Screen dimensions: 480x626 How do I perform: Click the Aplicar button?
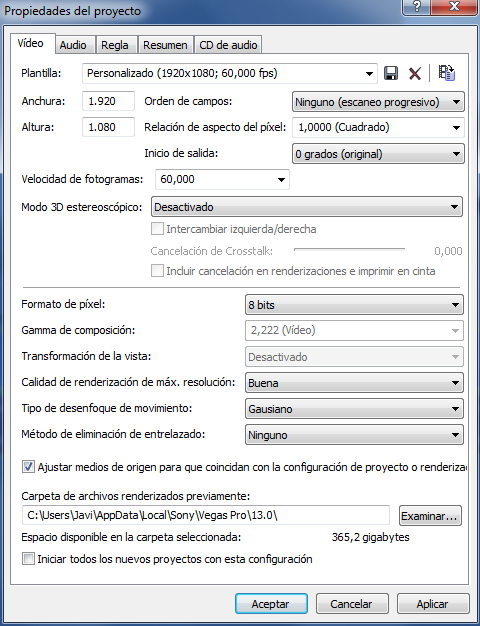point(433,604)
